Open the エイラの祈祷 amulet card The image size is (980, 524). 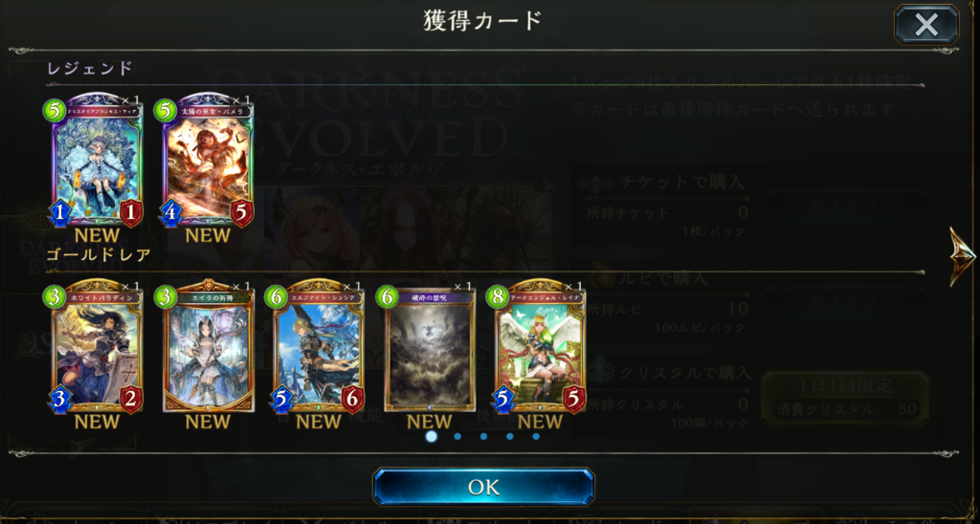coord(208,347)
